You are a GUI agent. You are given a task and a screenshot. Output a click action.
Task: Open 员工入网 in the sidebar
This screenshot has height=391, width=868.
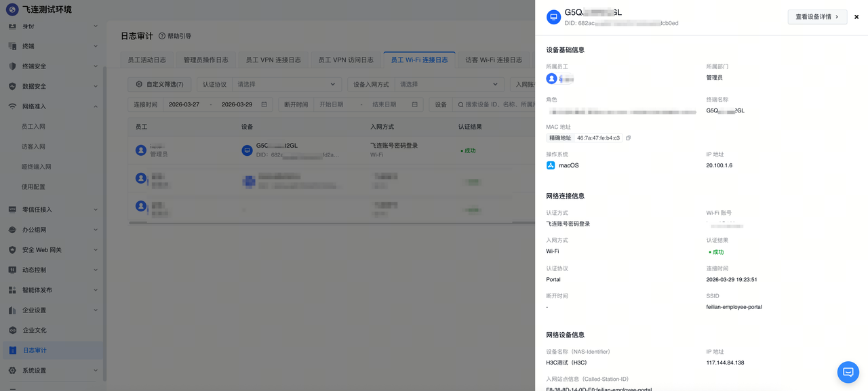pyautogui.click(x=33, y=127)
